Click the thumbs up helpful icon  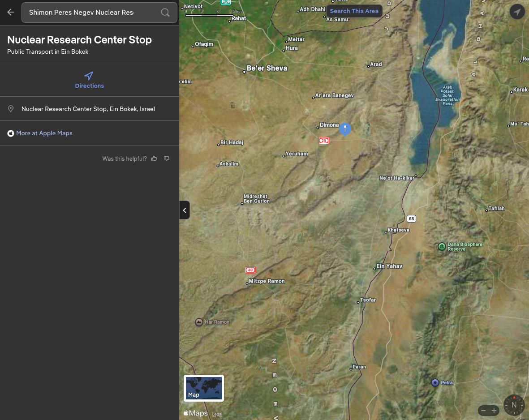154,159
